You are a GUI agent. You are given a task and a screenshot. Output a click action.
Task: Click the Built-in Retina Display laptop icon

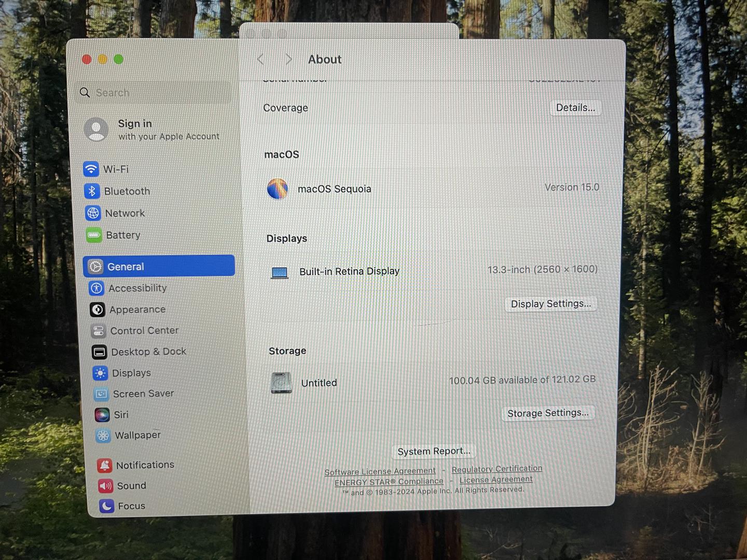point(280,272)
